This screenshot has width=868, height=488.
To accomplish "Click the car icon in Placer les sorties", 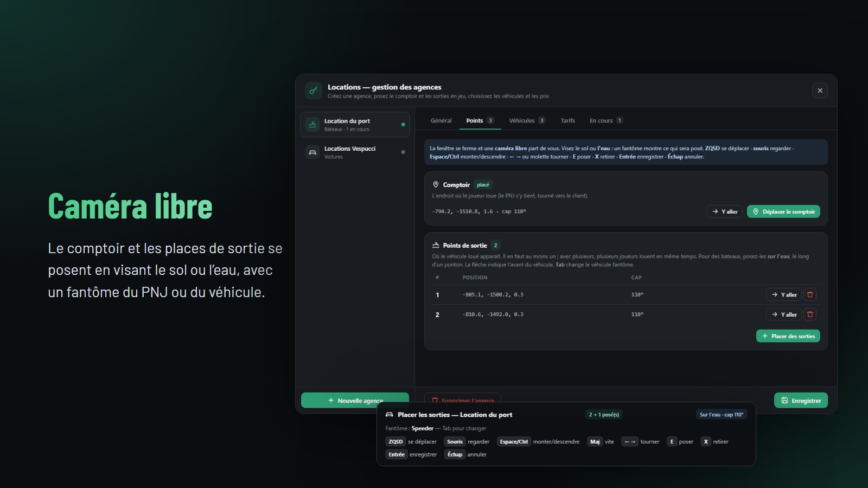I will pos(389,415).
